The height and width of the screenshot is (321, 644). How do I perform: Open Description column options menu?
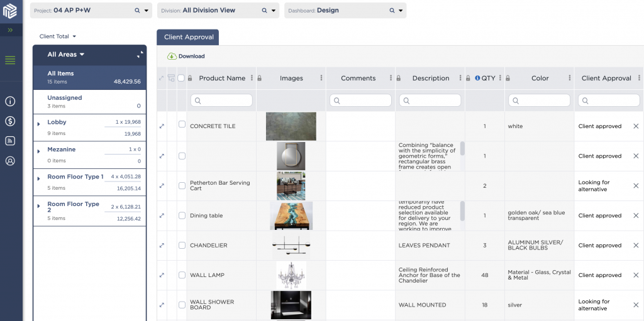pos(460,78)
